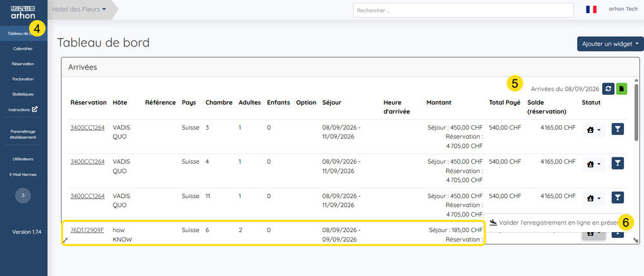Open the status dropdown for room 11
Image resolution: width=644 pixels, height=276 pixels.
pyautogui.click(x=594, y=198)
